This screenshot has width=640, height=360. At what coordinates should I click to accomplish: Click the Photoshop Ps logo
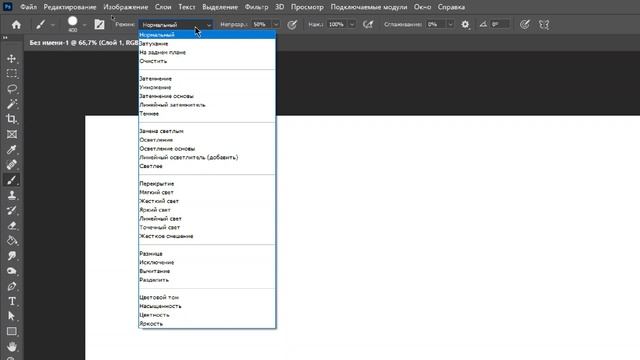coord(7,7)
